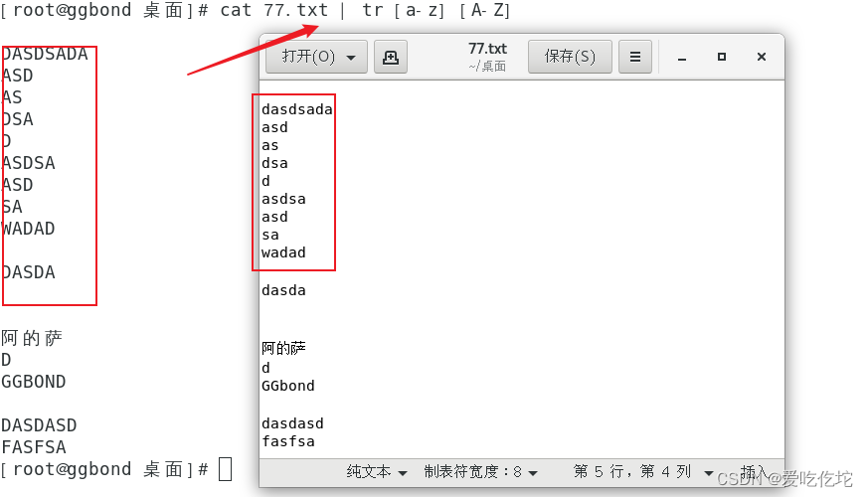Create a new document with the new-tab icon
The image size is (868, 497).
[x=391, y=57]
